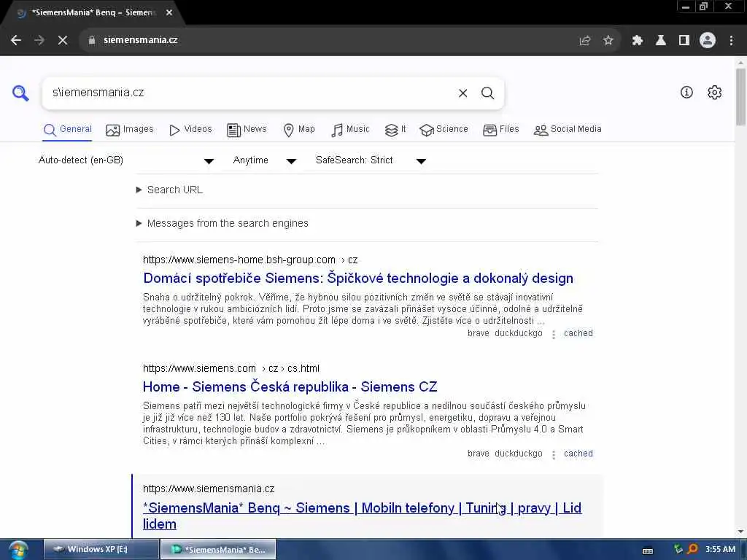
Task: Switch to the News category tab
Action: [x=247, y=130]
